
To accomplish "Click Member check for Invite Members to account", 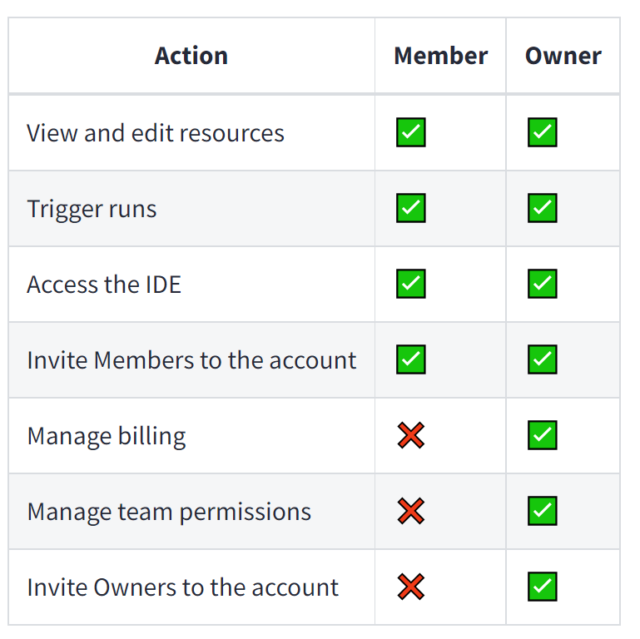I will pos(411,359).
